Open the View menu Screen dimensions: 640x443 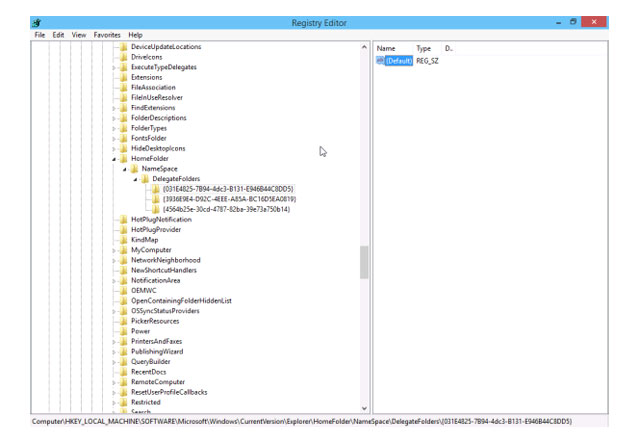[x=79, y=35]
